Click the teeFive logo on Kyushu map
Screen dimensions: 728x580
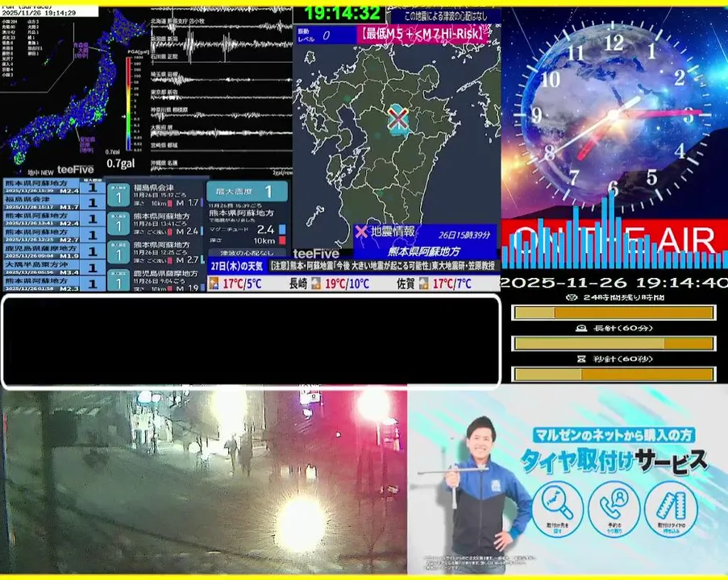coord(316,253)
